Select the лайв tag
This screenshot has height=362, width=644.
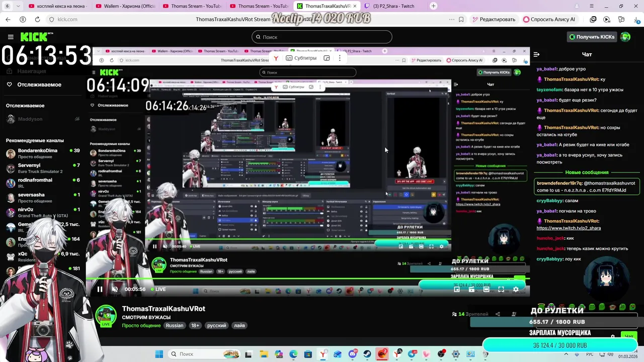point(239,325)
